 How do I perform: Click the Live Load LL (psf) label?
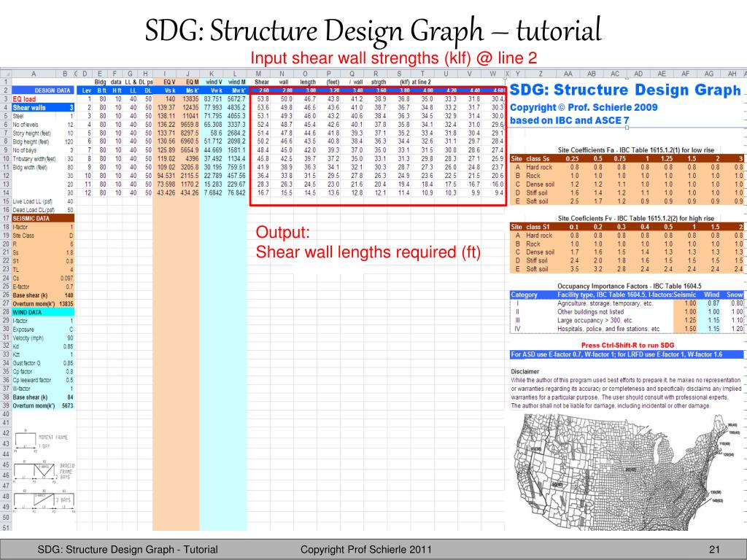32,201
